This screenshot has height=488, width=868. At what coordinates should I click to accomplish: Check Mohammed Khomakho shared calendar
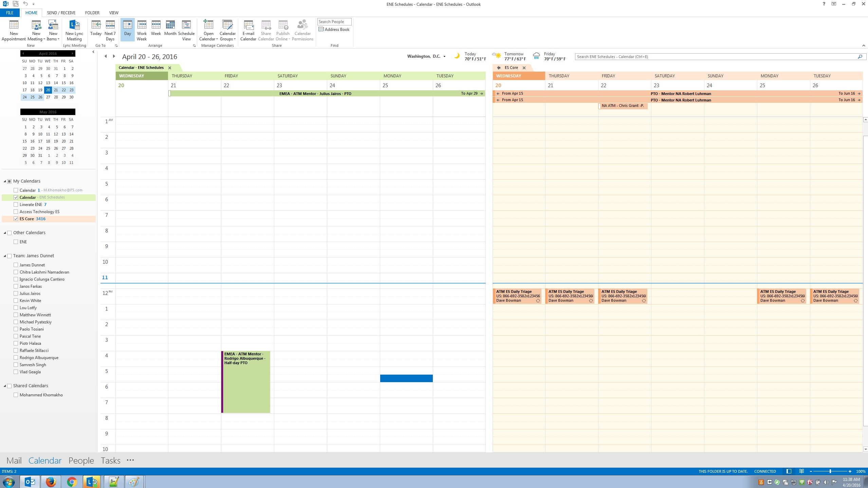[x=16, y=395]
